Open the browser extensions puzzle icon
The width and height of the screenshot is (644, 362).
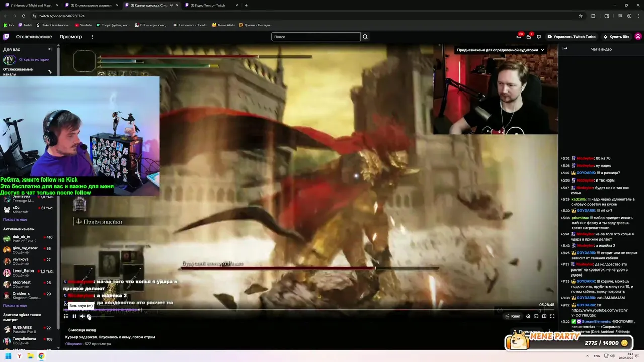[x=593, y=16]
